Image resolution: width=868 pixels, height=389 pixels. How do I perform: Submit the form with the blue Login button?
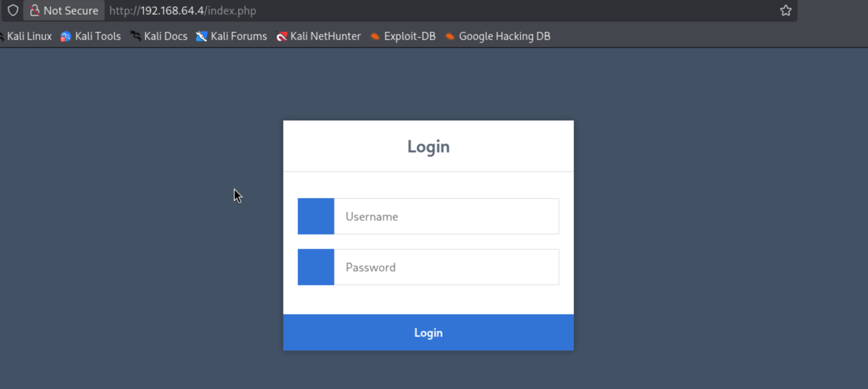(428, 332)
